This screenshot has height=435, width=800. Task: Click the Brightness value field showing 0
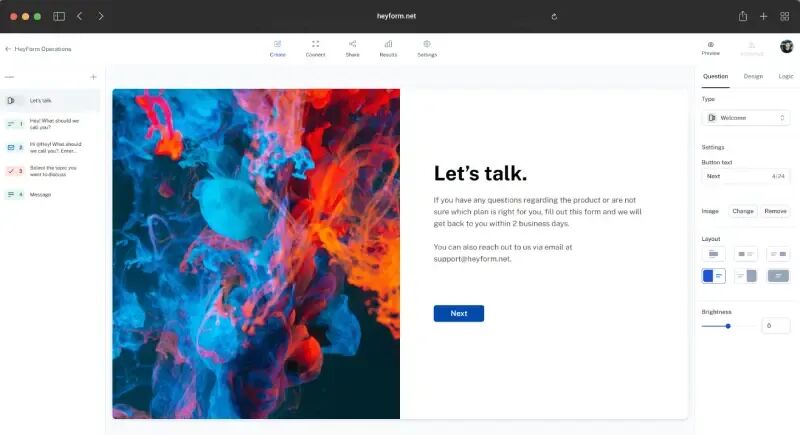(776, 326)
